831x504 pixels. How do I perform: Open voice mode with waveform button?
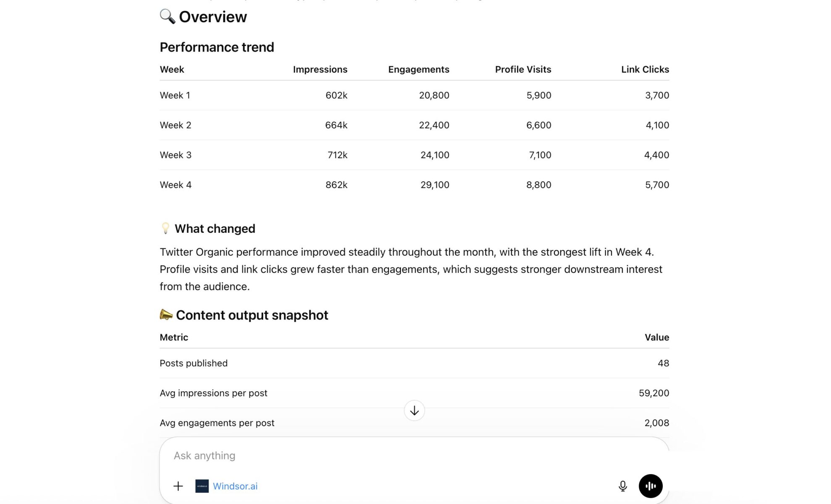coord(651,486)
